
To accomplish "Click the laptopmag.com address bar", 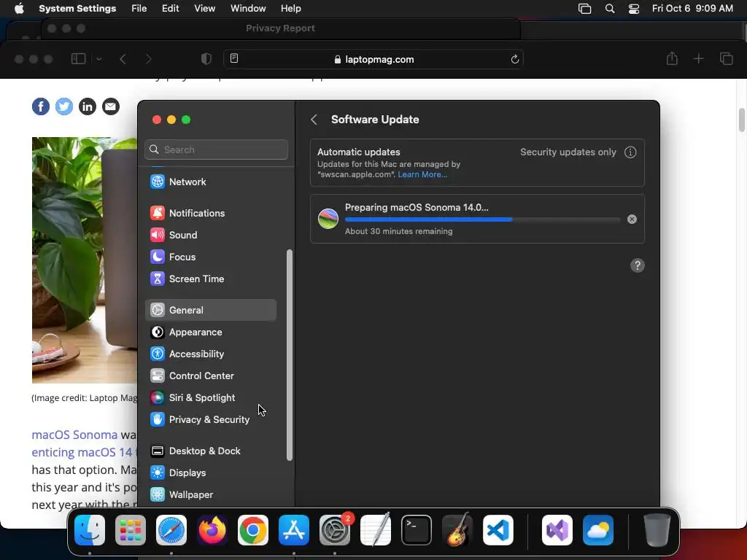I will 373,59.
